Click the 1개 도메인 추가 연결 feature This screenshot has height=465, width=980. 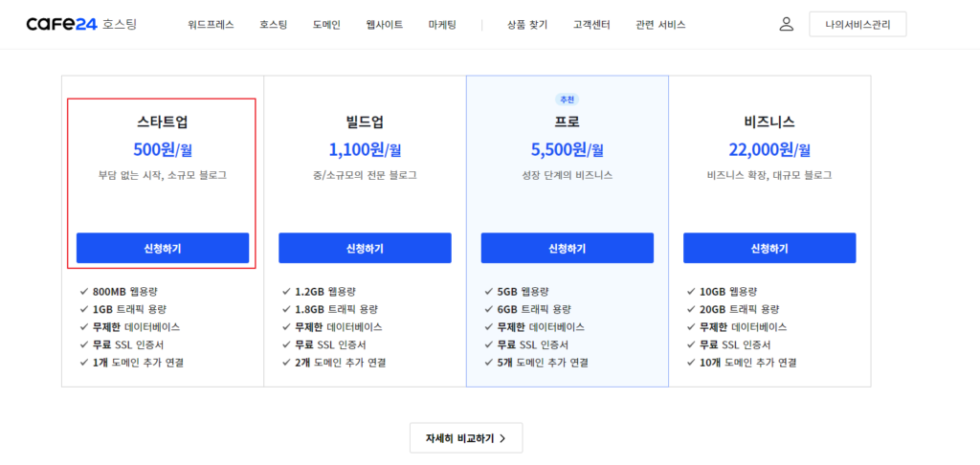tap(132, 362)
